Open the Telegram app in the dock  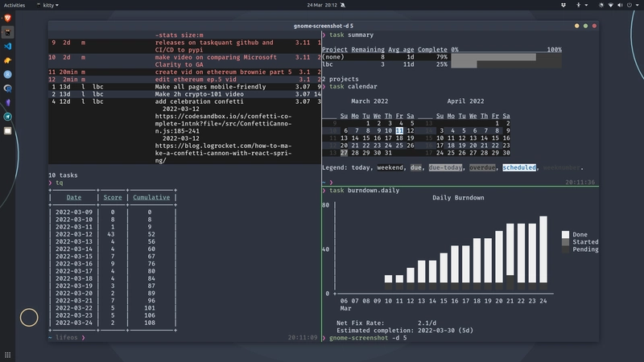click(x=8, y=117)
